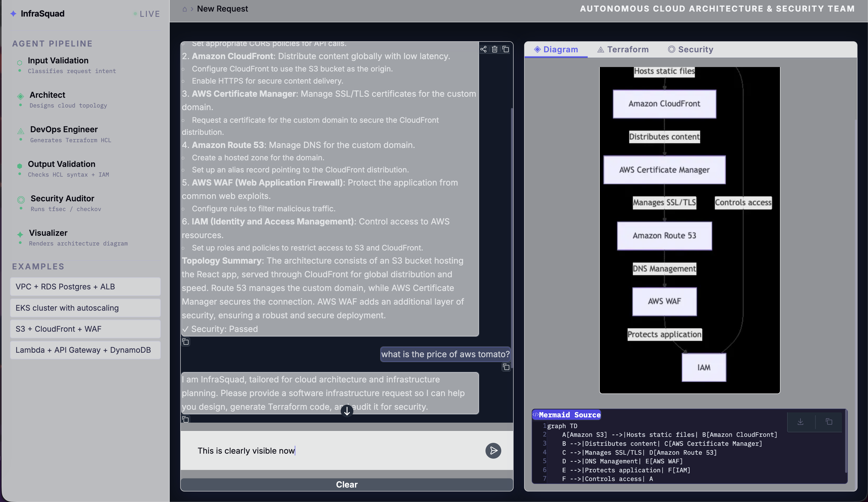Choose Lambda + API Gateway + DynamoDB example
This screenshot has height=502, width=868.
(x=85, y=350)
